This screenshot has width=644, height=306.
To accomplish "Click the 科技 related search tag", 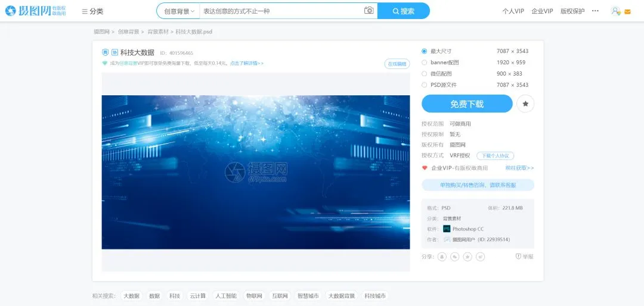I will point(175,296).
